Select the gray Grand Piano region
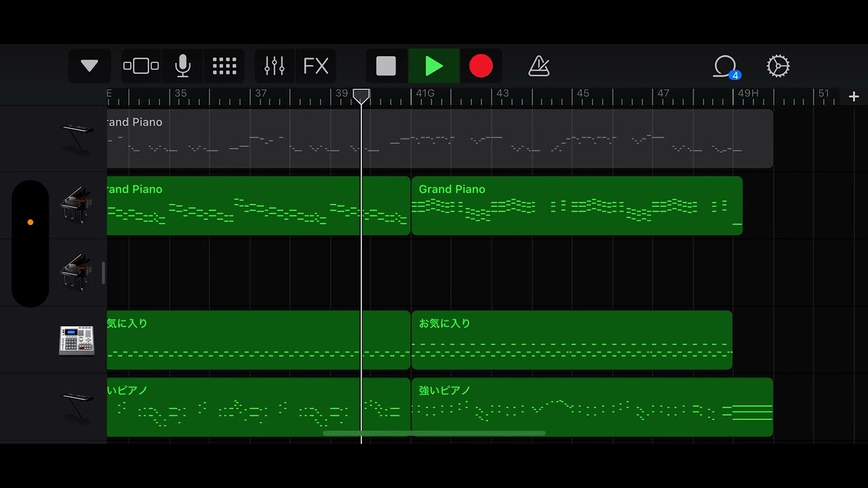Image resolution: width=868 pixels, height=488 pixels. coord(439,138)
